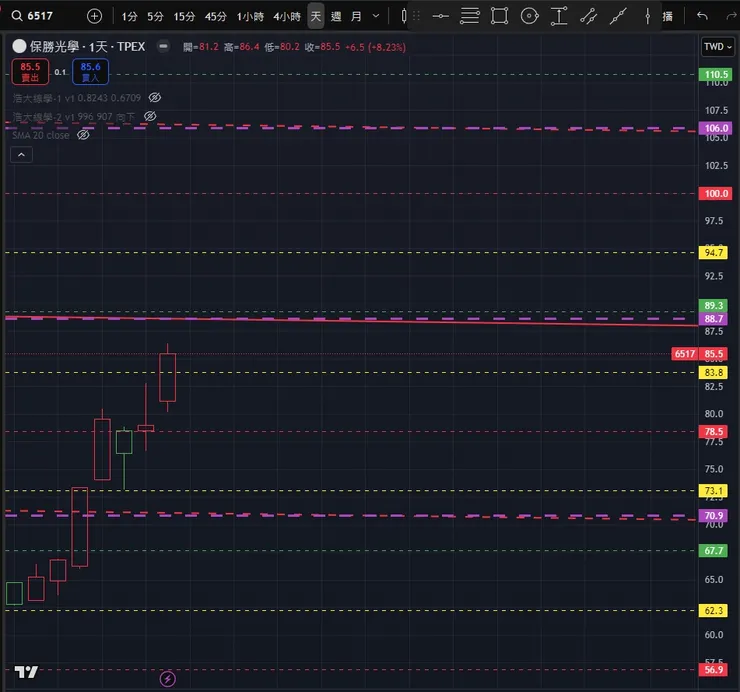Show the hidden SMA 20 close indicator
The width and height of the screenshot is (740, 692).
[83, 135]
